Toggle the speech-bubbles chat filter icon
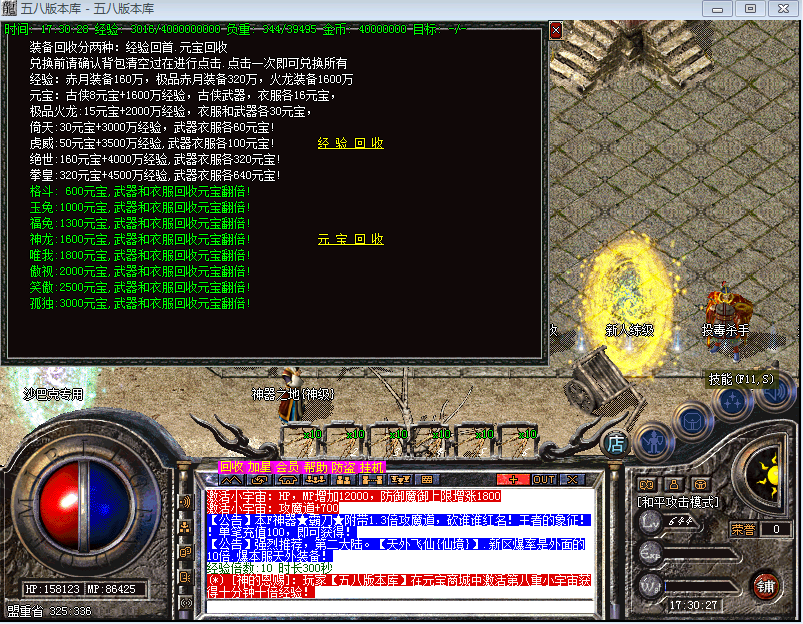The image size is (803, 624). click(x=185, y=552)
